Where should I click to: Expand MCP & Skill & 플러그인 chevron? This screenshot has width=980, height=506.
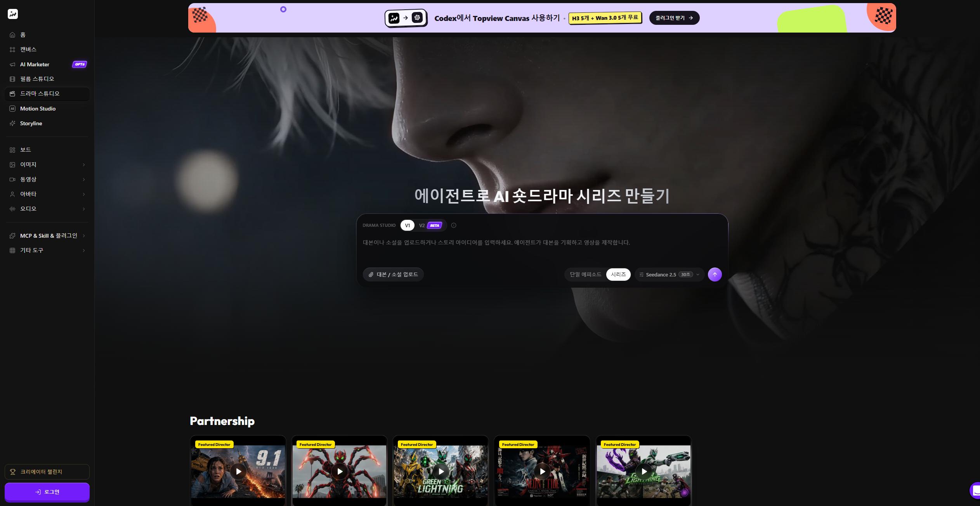pyautogui.click(x=84, y=236)
